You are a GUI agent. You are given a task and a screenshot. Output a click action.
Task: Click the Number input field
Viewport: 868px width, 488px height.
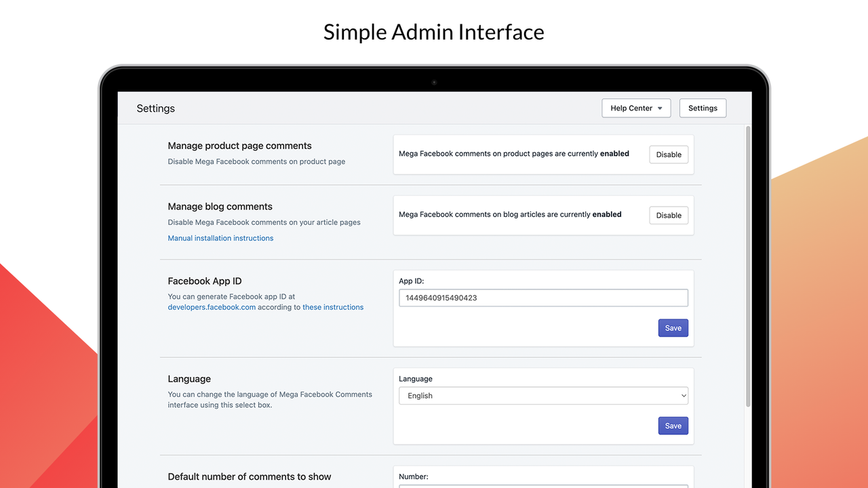coord(542,485)
